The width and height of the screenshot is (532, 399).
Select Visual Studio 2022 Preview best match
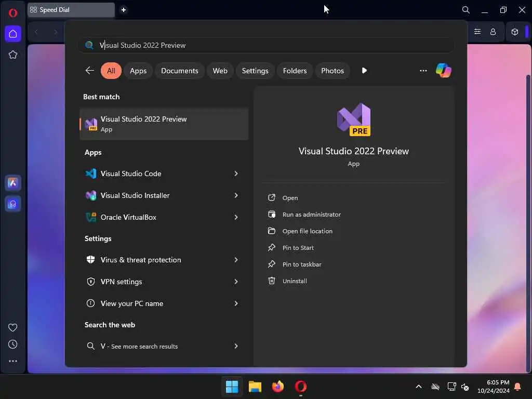(x=164, y=124)
